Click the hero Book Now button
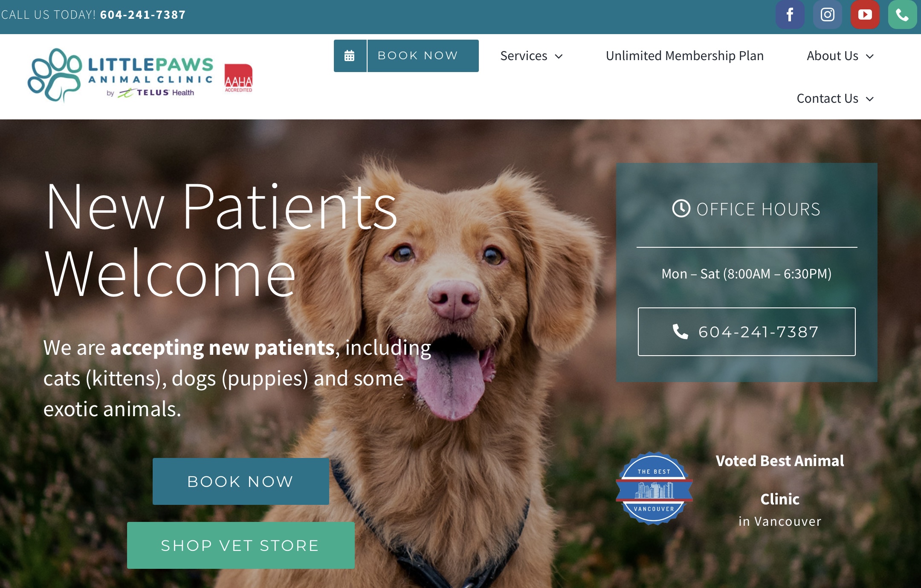The image size is (921, 588). (x=241, y=481)
